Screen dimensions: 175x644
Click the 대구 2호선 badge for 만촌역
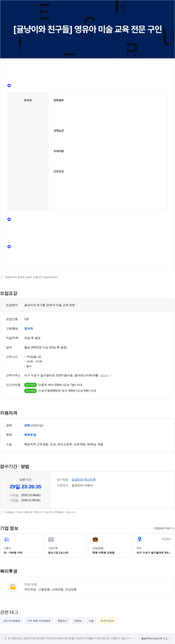[x=30, y=385]
